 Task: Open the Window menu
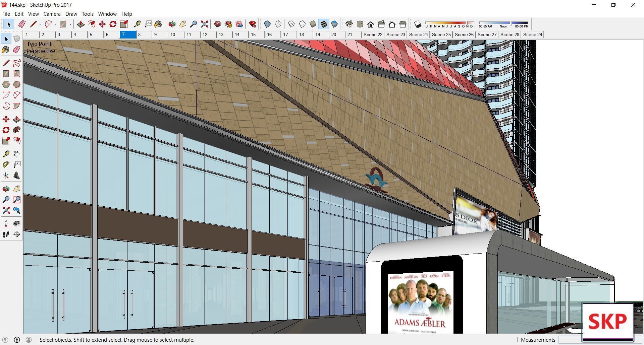[x=107, y=14]
